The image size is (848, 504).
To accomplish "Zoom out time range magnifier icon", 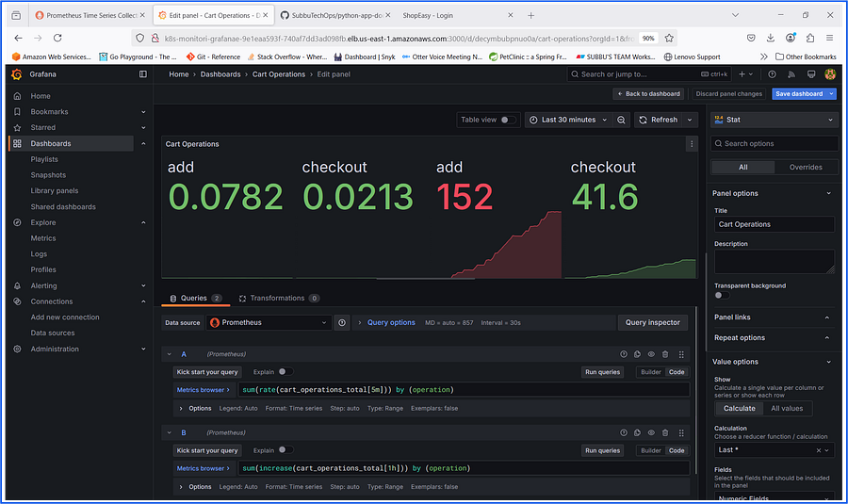I will 622,120.
